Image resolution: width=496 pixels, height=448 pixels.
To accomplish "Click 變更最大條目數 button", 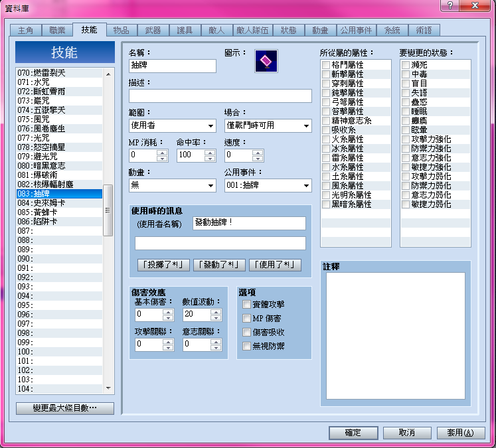I will (x=65, y=408).
